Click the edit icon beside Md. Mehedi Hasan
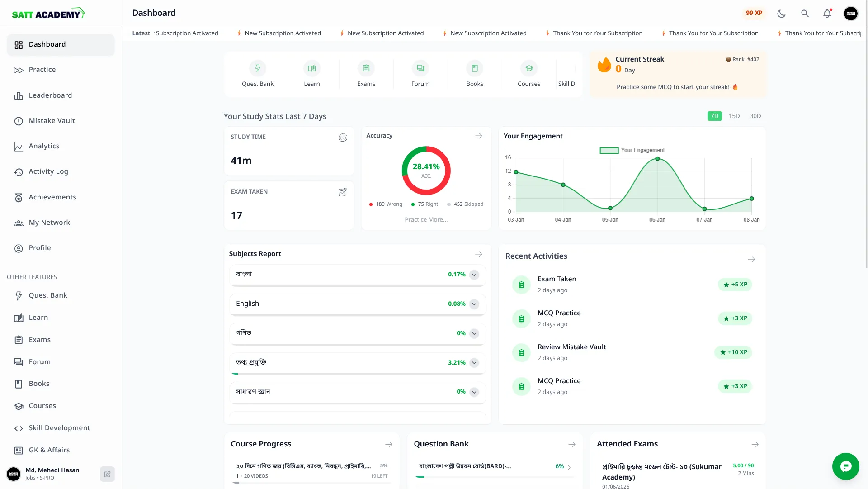868x489 pixels. tap(107, 474)
